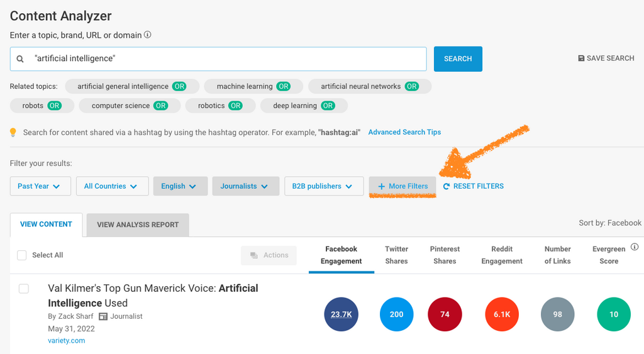Sort by the Pinterest Shares column
The height and width of the screenshot is (354, 644).
445,255
